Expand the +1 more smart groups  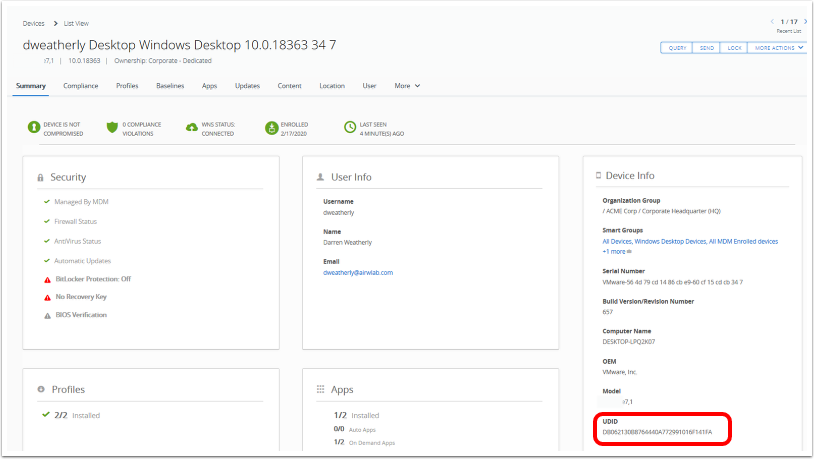[617, 251]
